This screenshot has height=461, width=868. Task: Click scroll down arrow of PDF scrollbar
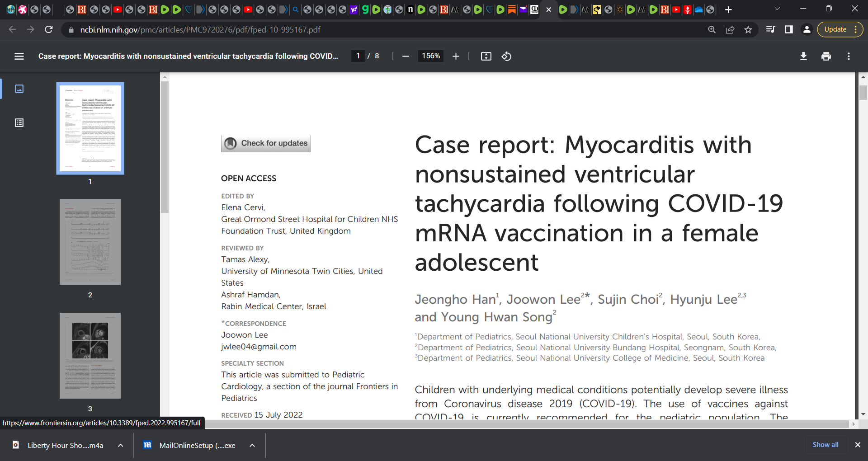tap(863, 414)
